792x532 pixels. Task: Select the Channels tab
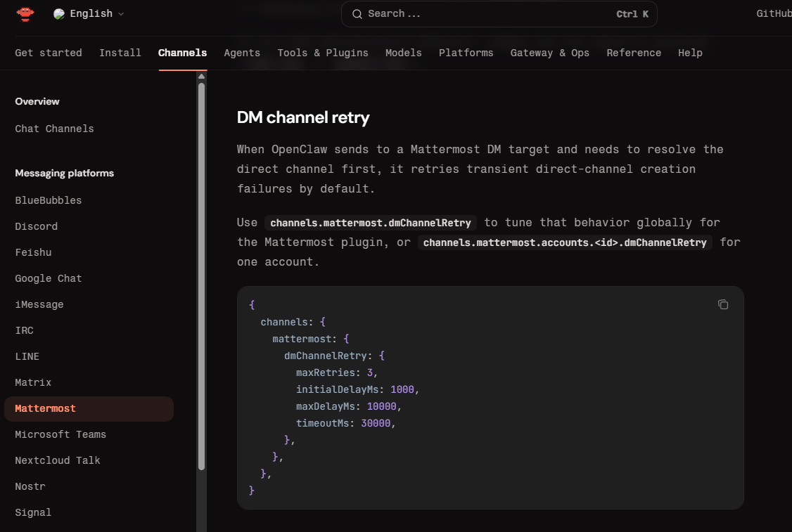coord(182,53)
